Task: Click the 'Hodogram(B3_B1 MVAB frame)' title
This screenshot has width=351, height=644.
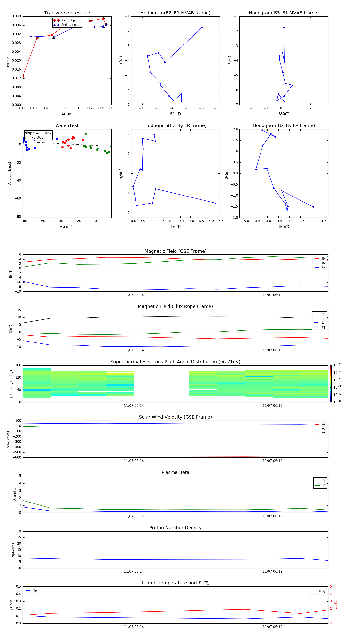Action: (x=284, y=13)
